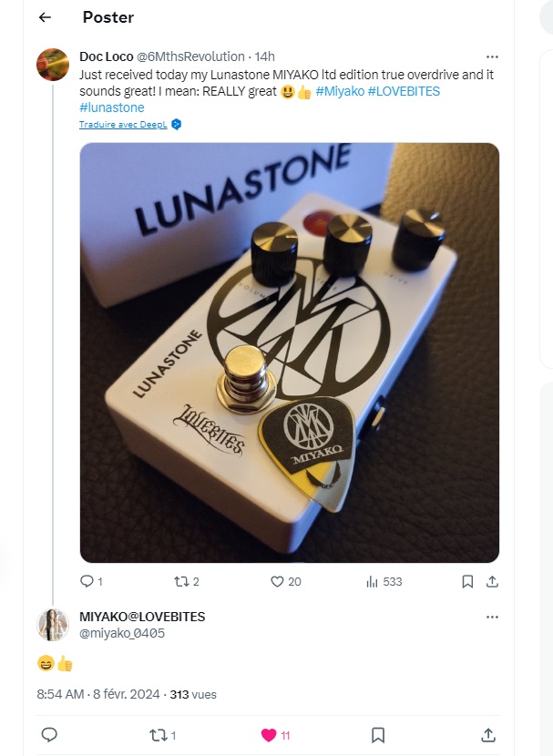Click reply icon under Doc Loco's tweet
Image resolution: width=553 pixels, height=756 pixels.
tap(87, 581)
